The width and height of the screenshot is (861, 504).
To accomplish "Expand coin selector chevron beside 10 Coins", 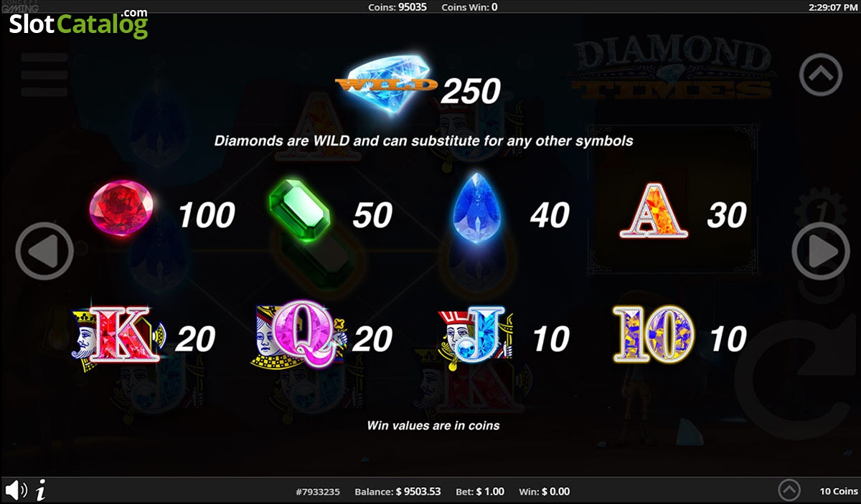I will coord(789,490).
